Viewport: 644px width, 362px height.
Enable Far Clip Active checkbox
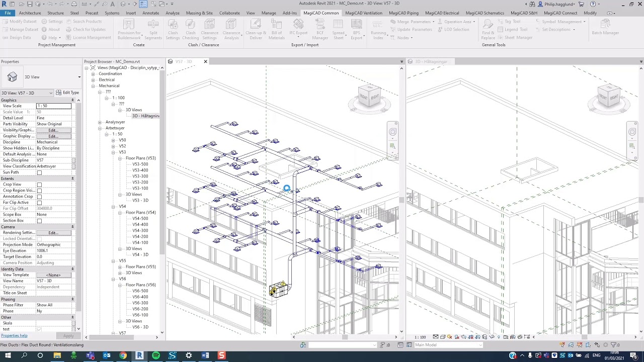39,203
